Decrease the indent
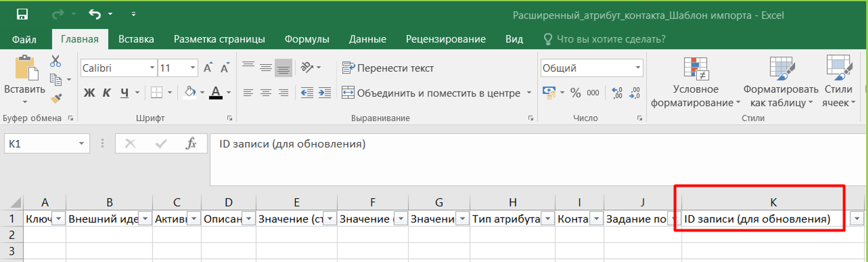This screenshot has width=868, height=262. (x=307, y=93)
